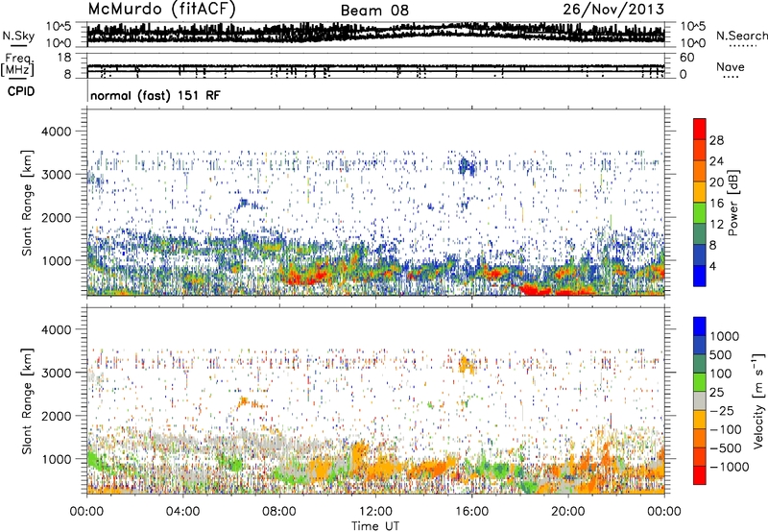Select the 28 label on Power colorbar
Viewport: 768px width, 532px height.
click(716, 140)
